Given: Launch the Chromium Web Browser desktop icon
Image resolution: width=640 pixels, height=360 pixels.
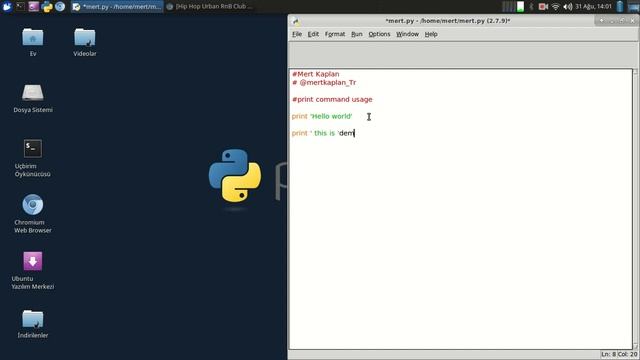Looking at the screenshot, I should 33,205.
